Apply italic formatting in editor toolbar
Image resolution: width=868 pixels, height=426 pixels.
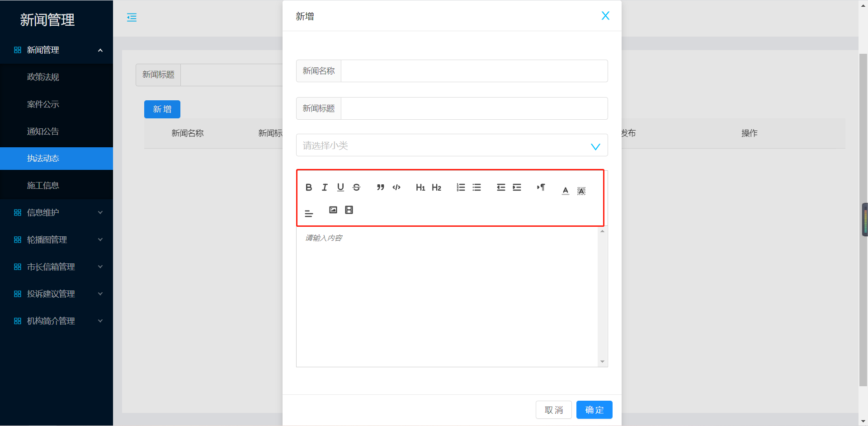click(x=325, y=187)
